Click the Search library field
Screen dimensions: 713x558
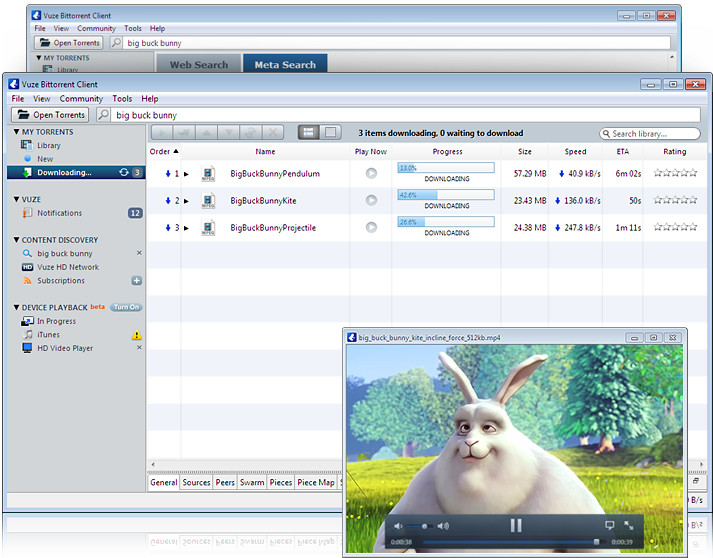pos(650,134)
